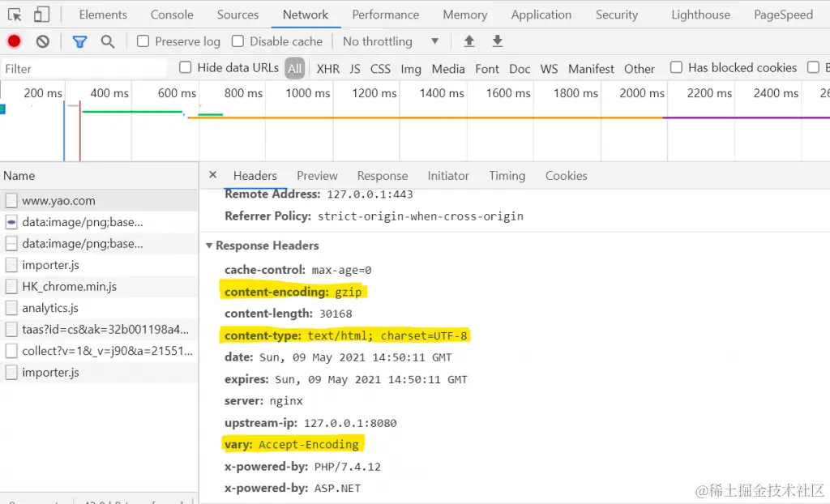This screenshot has height=504, width=830.
Task: Open the No throttling dropdown
Action: 391,41
